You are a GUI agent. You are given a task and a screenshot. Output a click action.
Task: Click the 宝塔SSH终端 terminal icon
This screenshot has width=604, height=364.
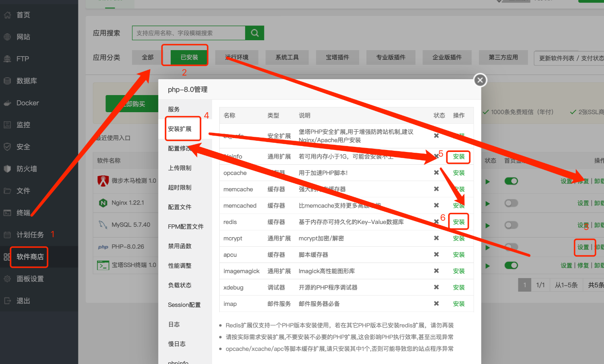click(x=103, y=265)
